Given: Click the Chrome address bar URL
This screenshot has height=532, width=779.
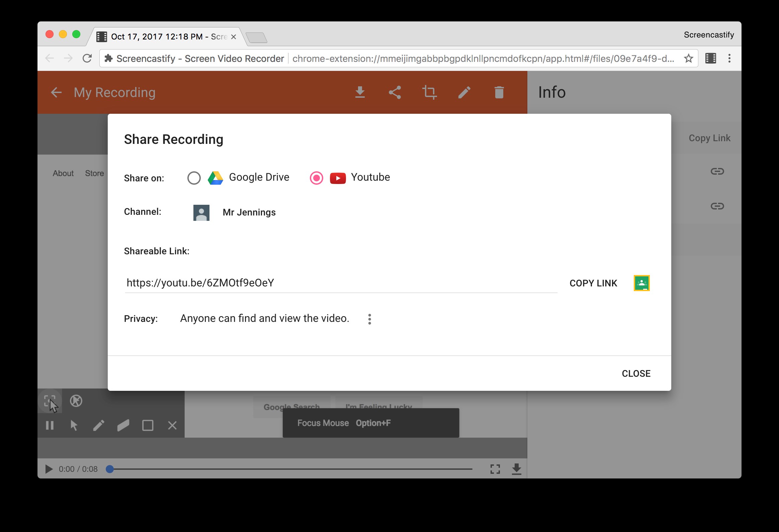Looking at the screenshot, I should tap(483, 59).
